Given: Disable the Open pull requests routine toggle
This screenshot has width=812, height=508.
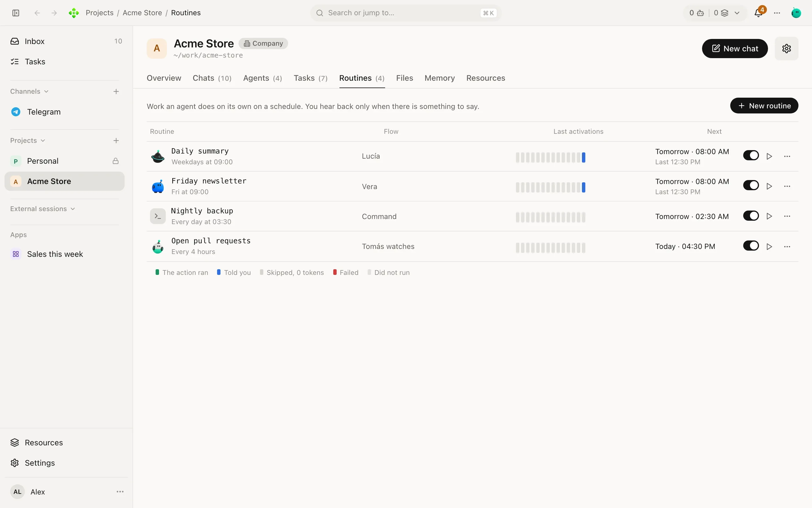Looking at the screenshot, I should tap(751, 246).
